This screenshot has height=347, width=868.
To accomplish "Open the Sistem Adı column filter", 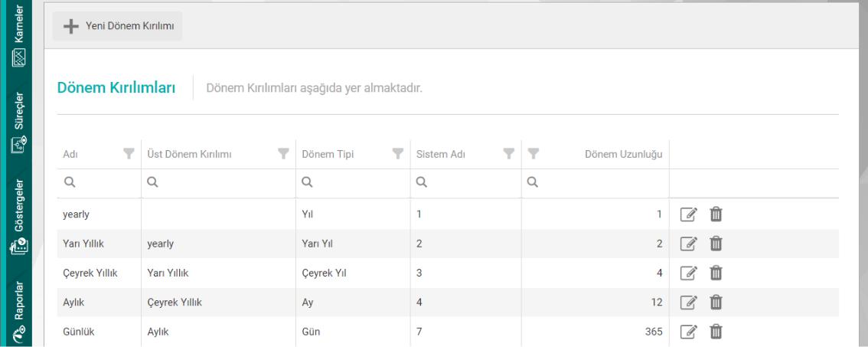I will tap(507, 154).
